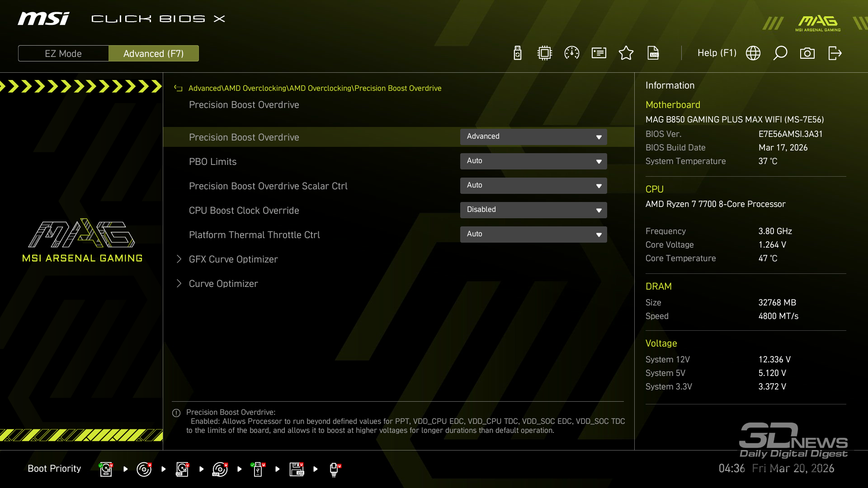
Task: Click the star favorites icon
Action: pyautogui.click(x=626, y=53)
